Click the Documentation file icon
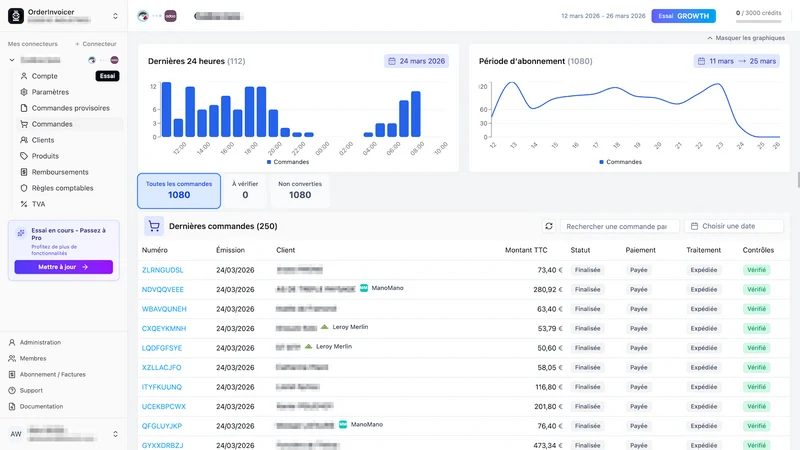800x450 pixels. click(12, 406)
